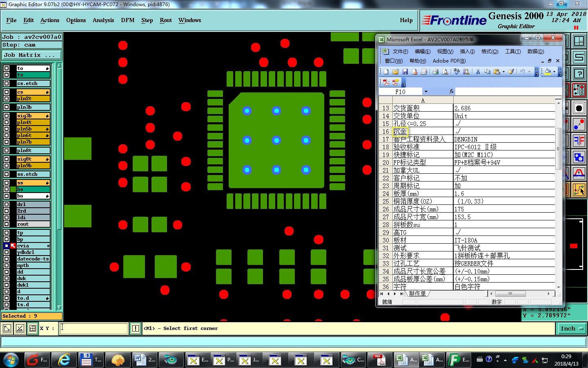Select the Genesis net select tool icon
The image size is (588, 368).
(579, 90)
